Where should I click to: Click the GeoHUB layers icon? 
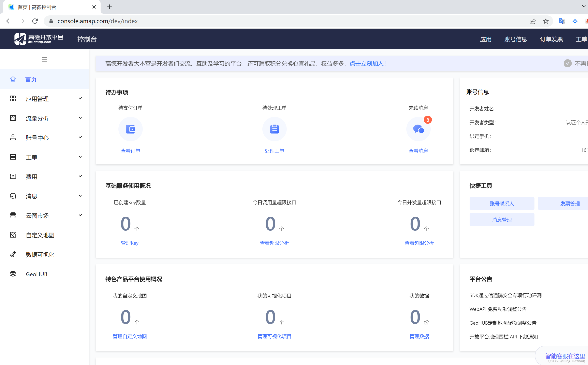pos(13,274)
